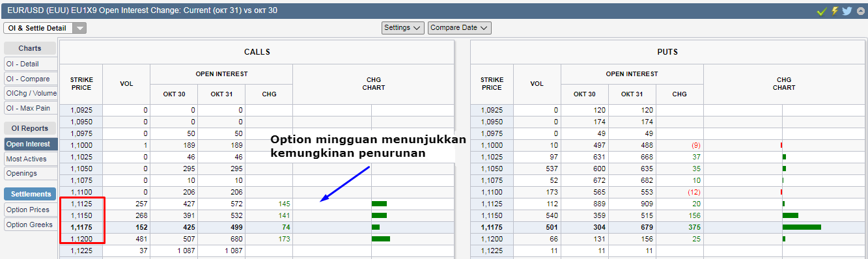868x259 pixels.
Task: Click the puts VOL column header
Action: click(x=537, y=84)
